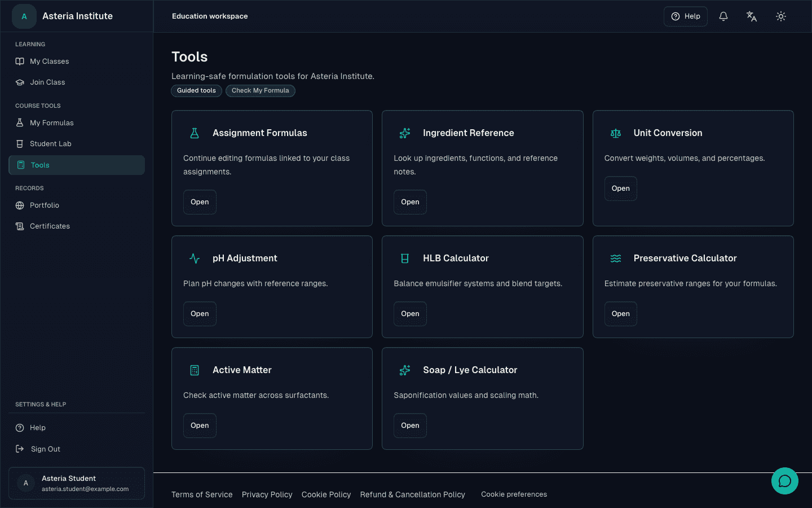
Task: Click the graduation cap icon beside Join Class
Action: 20,82
